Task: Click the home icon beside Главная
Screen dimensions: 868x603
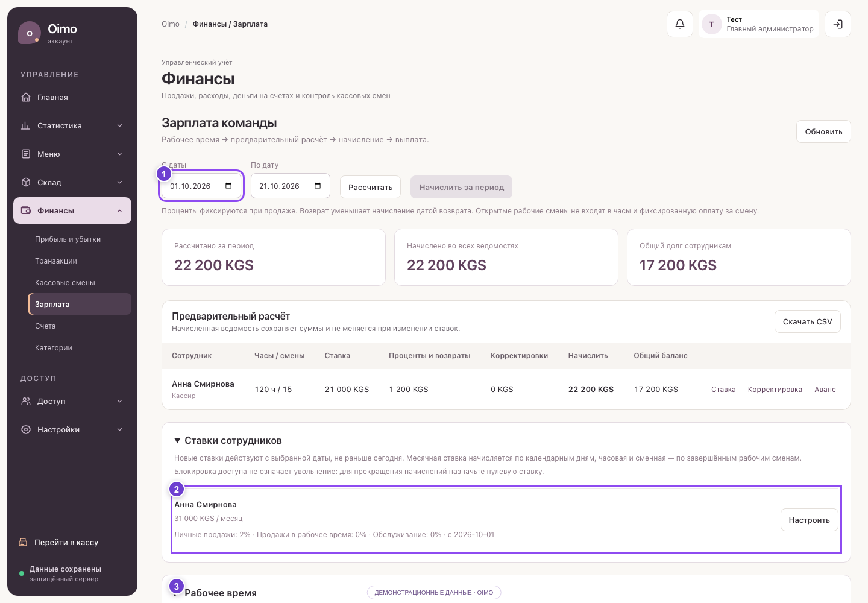Action: 26,97
